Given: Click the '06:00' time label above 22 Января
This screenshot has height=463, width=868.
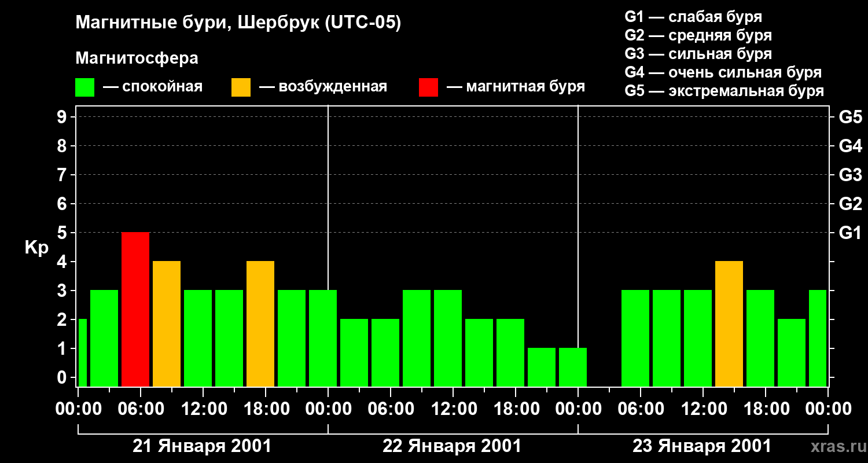Looking at the screenshot, I should pyautogui.click(x=391, y=409).
